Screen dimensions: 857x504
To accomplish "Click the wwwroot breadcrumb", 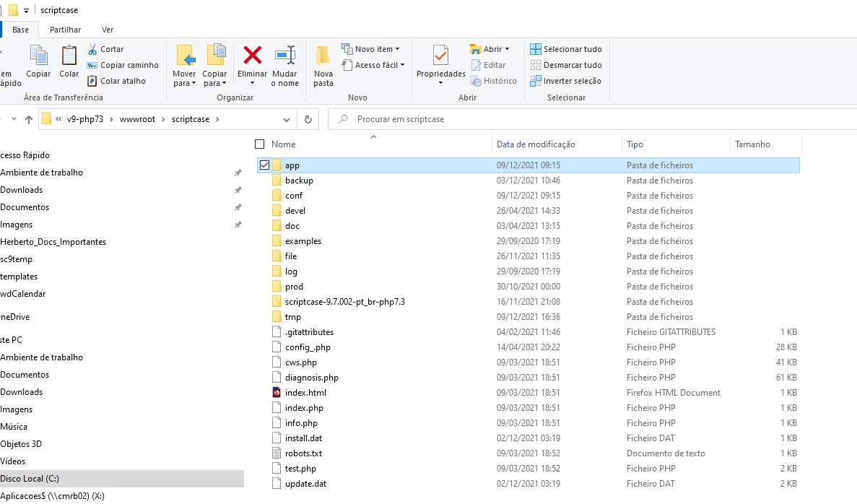I will pos(138,119).
